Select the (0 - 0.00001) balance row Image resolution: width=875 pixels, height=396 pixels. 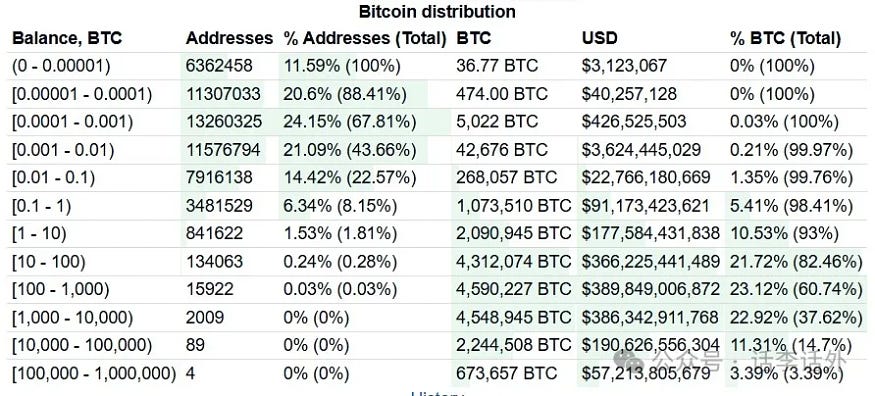pos(438,66)
